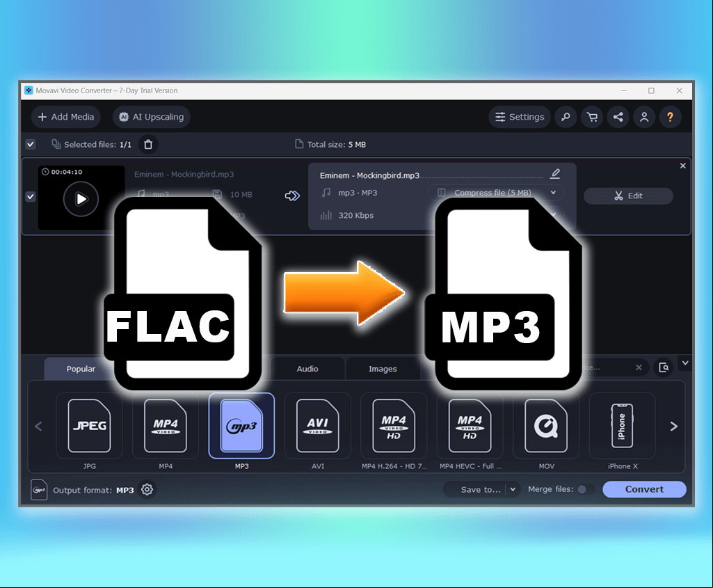713x588 pixels.
Task: Click the Convert button
Action: (644, 489)
